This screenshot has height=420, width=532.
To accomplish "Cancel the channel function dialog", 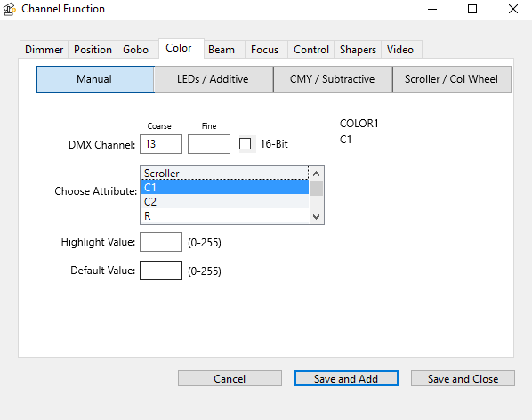I will 230,378.
